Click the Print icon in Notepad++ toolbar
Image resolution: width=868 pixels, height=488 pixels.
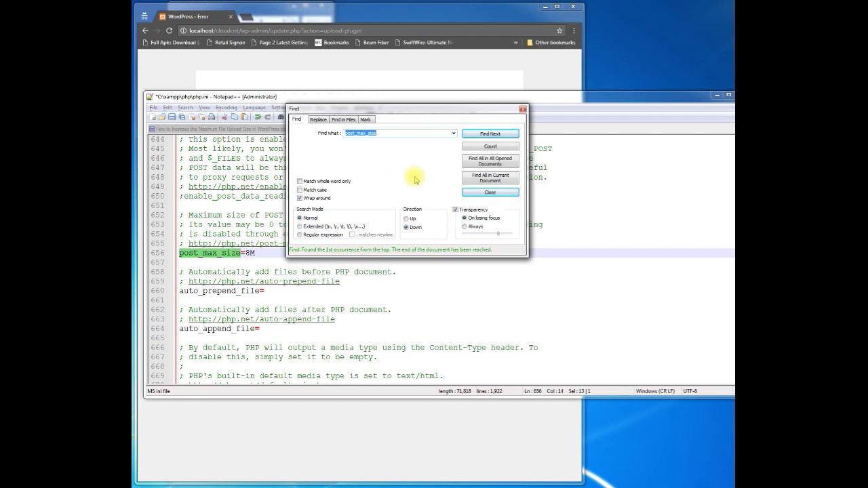[x=212, y=117]
